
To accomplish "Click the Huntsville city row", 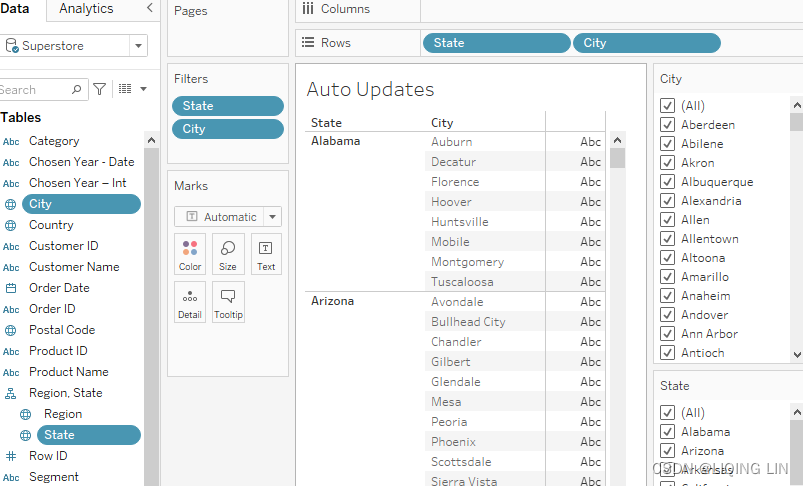I will click(x=460, y=222).
